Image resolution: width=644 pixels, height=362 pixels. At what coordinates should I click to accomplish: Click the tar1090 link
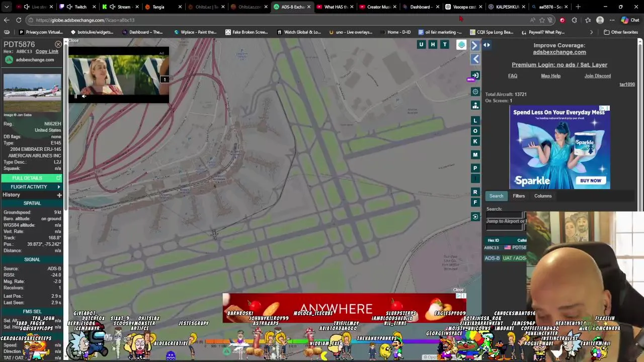click(x=627, y=84)
